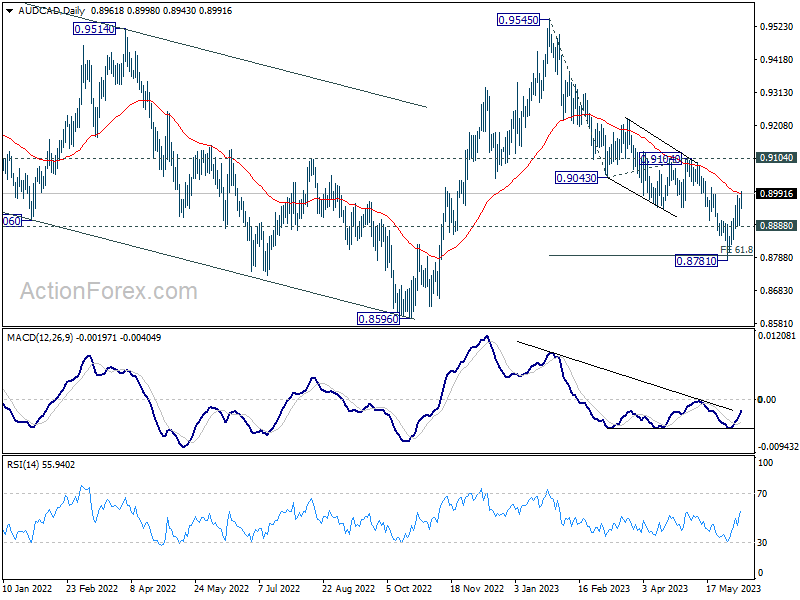This screenshot has width=800, height=600.
Task: Select the 0.87810 price label
Action: tap(696, 261)
